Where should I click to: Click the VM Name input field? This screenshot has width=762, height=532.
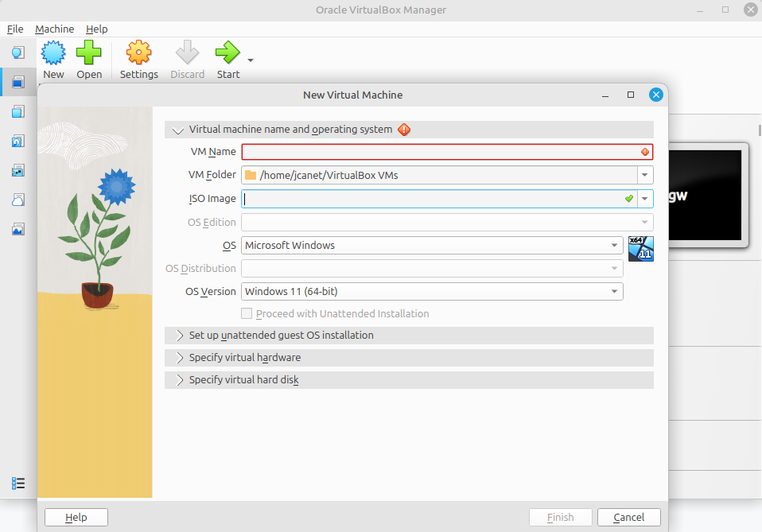tap(441, 152)
